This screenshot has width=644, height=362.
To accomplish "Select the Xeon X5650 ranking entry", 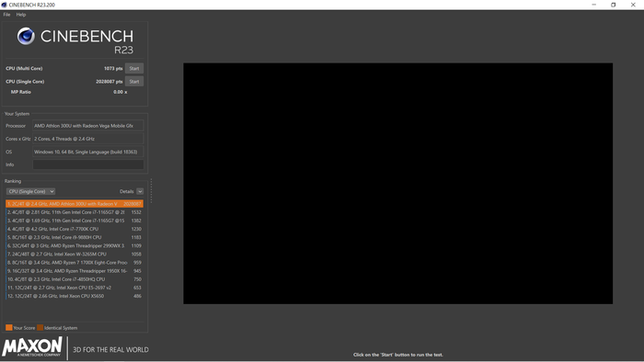I will (75, 296).
